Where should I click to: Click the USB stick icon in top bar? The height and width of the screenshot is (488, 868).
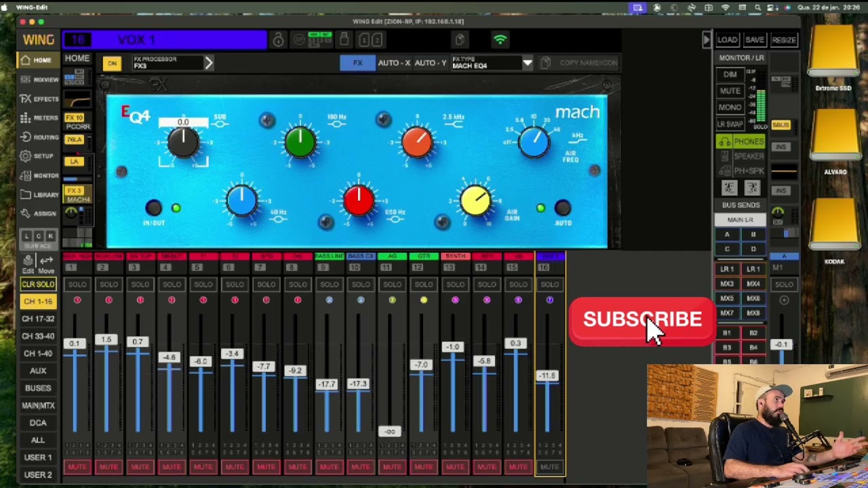coord(344,39)
